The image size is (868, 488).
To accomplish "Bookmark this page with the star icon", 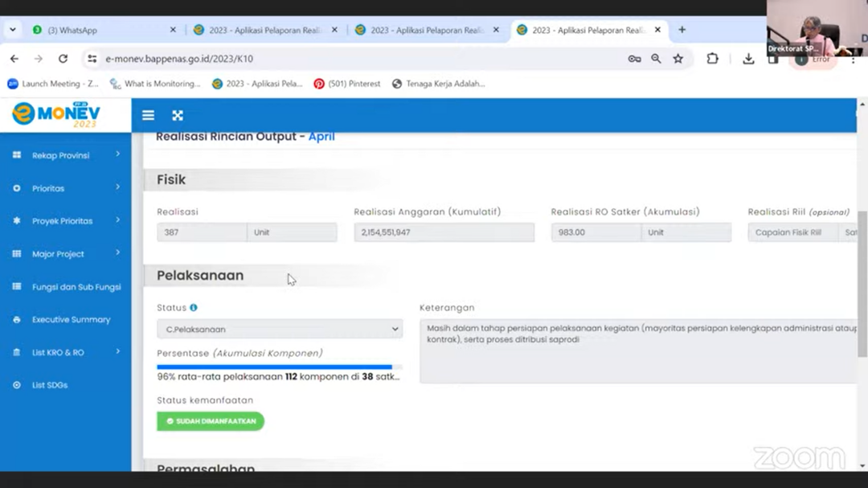I will [x=678, y=59].
